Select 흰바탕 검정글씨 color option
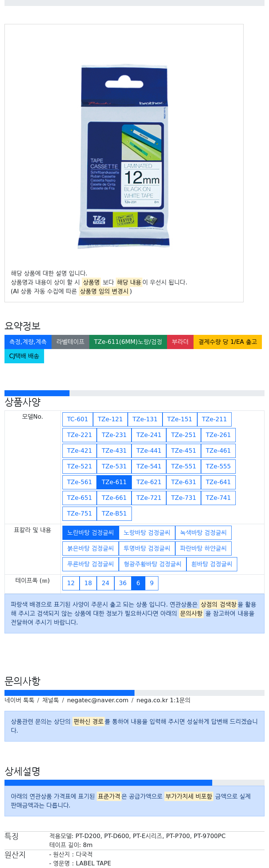Screen dimensions: 269x868 (x=211, y=564)
